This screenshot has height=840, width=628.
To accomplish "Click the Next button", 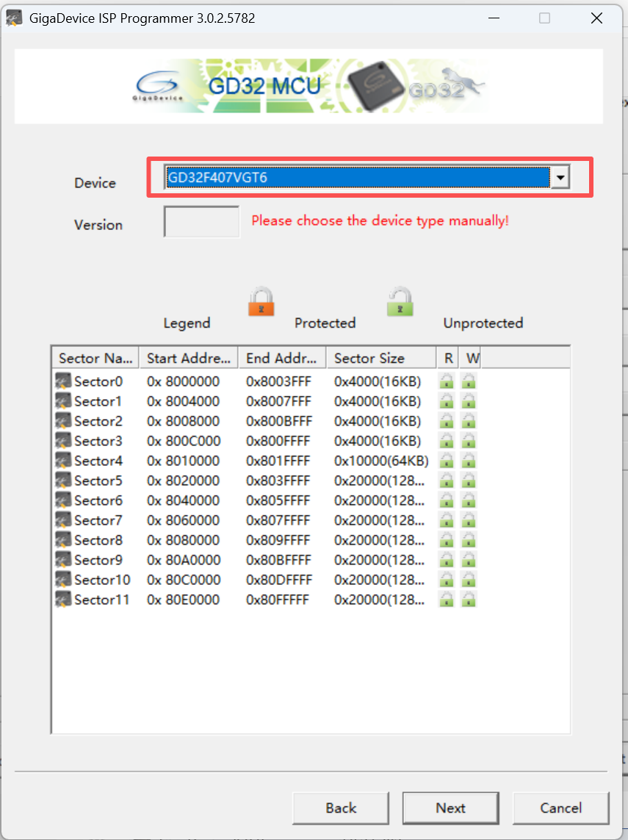I will [x=450, y=808].
